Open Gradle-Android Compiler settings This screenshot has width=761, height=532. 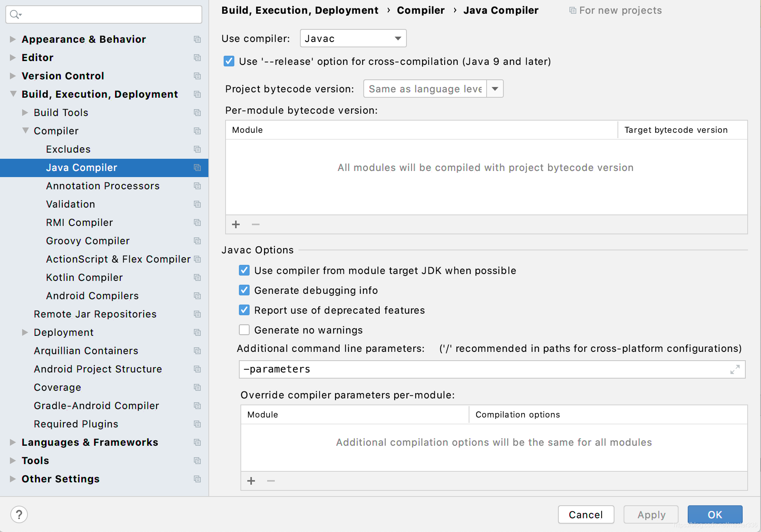tap(96, 406)
